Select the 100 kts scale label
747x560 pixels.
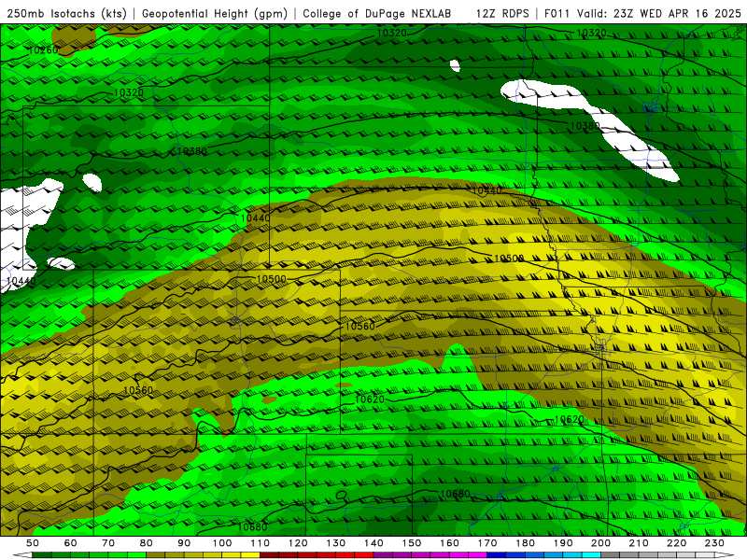(x=222, y=543)
